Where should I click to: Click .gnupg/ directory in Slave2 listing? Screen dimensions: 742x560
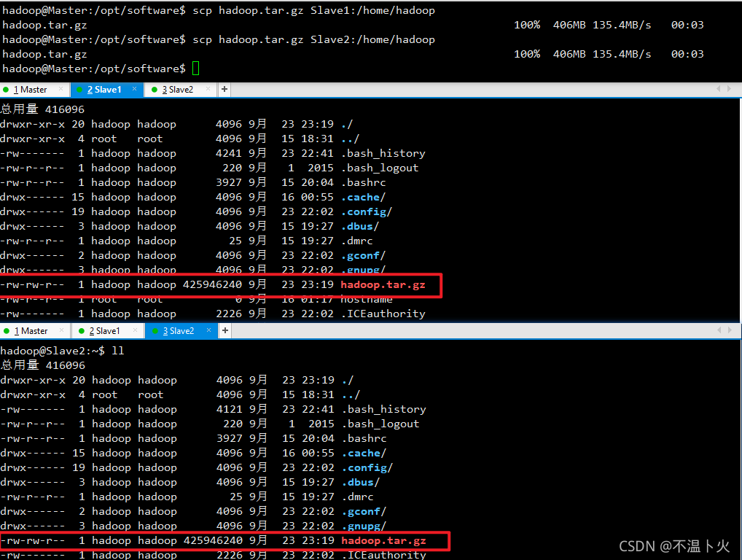pyautogui.click(x=364, y=526)
